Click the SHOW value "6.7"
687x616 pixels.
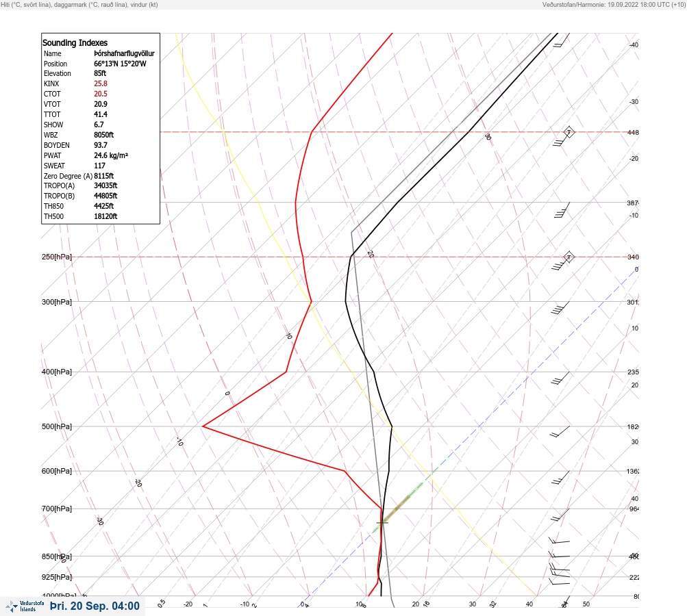(x=99, y=125)
